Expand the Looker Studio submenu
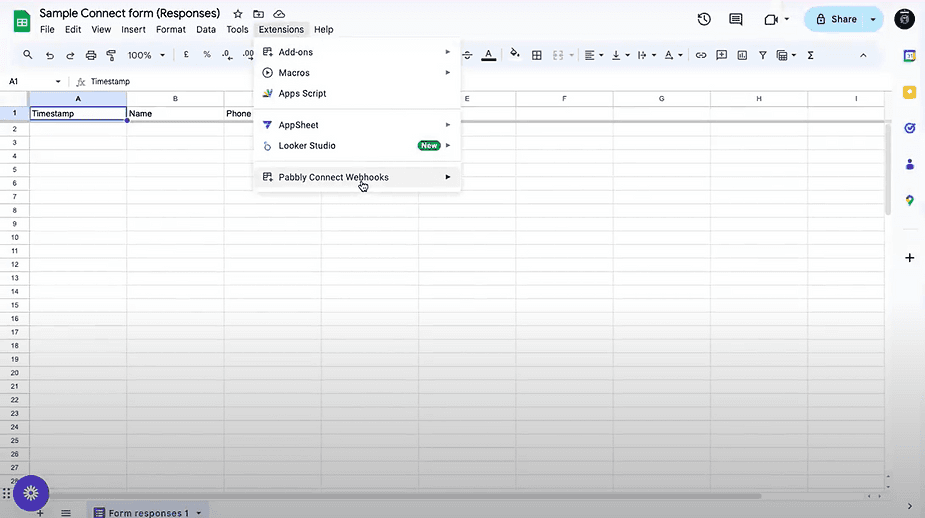The image size is (925, 518). 357,146
